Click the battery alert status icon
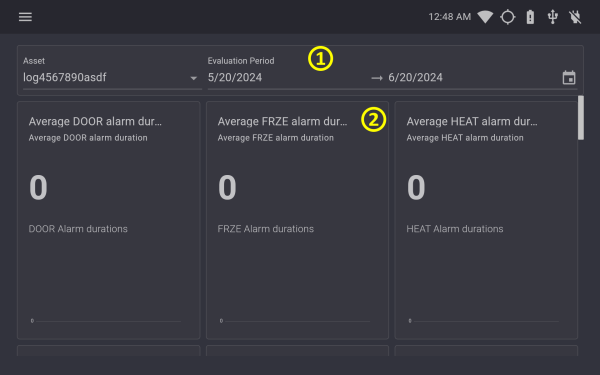The height and width of the screenshot is (375, 600). [530, 17]
